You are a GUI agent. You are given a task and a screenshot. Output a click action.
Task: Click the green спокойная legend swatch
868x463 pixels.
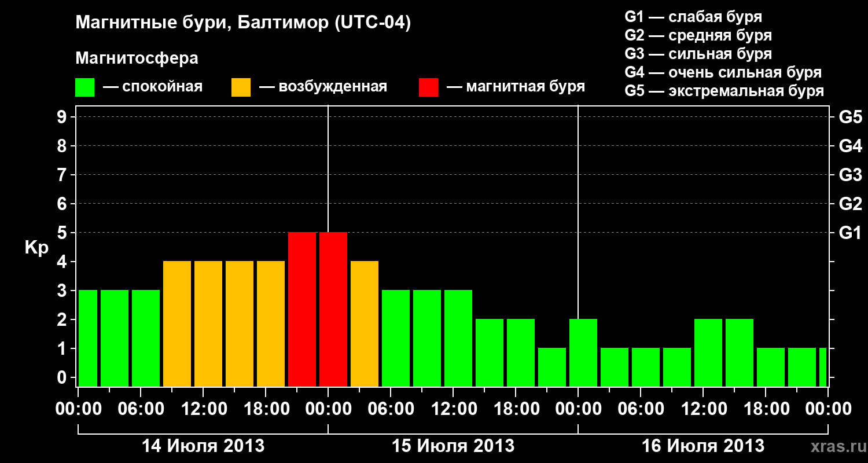[85, 87]
